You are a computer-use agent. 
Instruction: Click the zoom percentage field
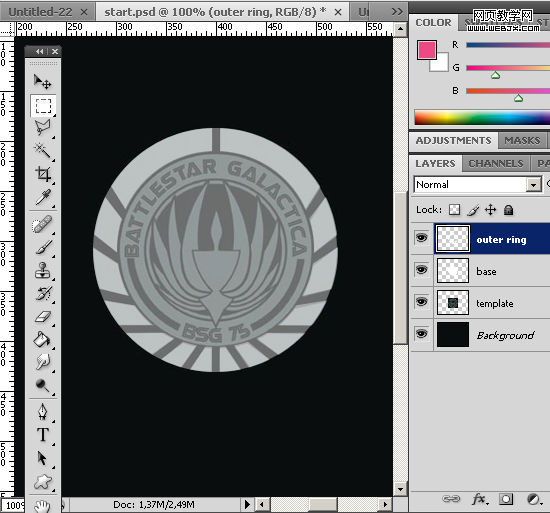[x=14, y=505]
